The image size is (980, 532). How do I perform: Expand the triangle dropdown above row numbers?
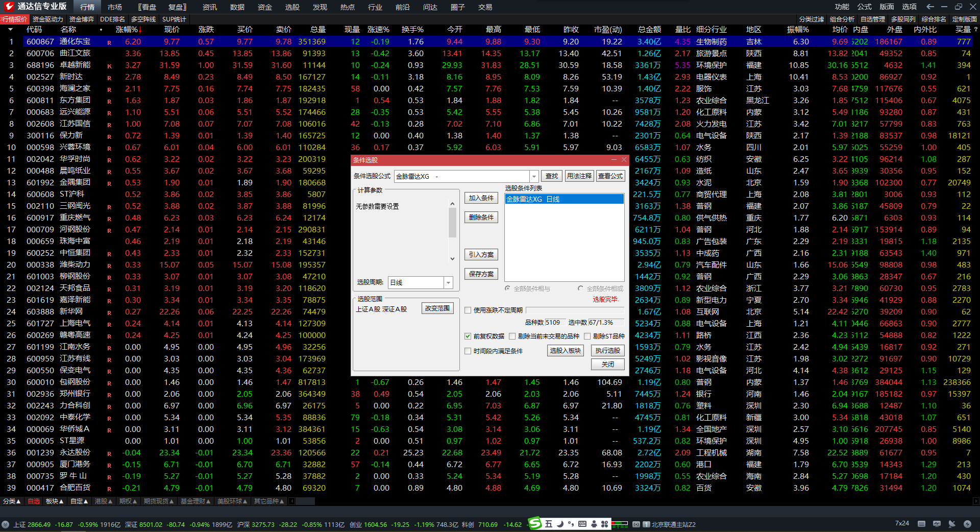point(10,30)
